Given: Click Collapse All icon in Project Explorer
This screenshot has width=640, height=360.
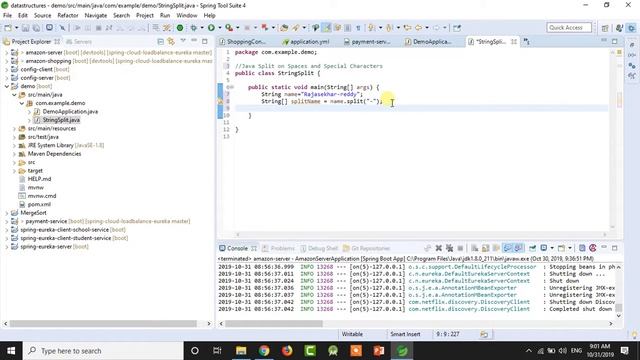Looking at the screenshot, I should (160, 42).
